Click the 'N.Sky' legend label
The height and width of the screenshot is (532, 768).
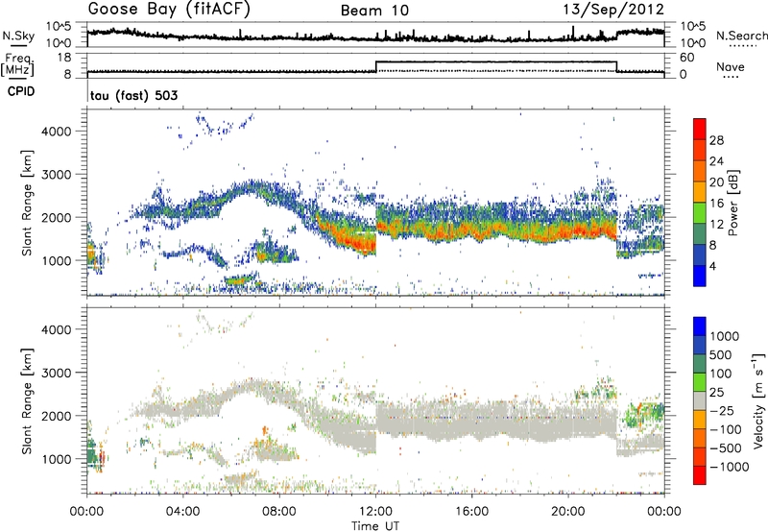coord(18,36)
